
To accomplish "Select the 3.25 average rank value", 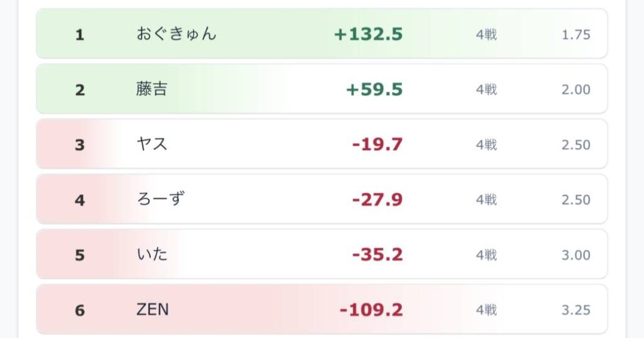I will [576, 310].
